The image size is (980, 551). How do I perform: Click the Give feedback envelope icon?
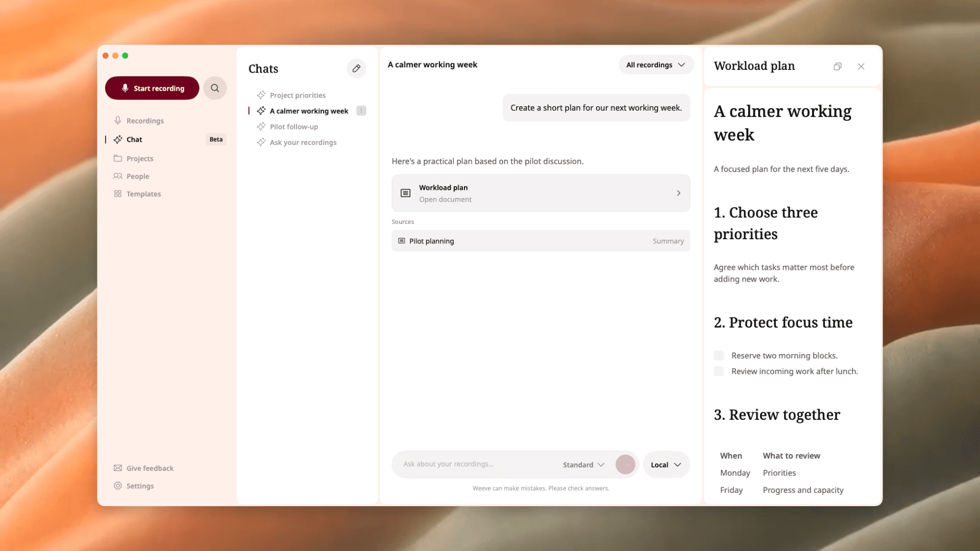click(x=118, y=468)
